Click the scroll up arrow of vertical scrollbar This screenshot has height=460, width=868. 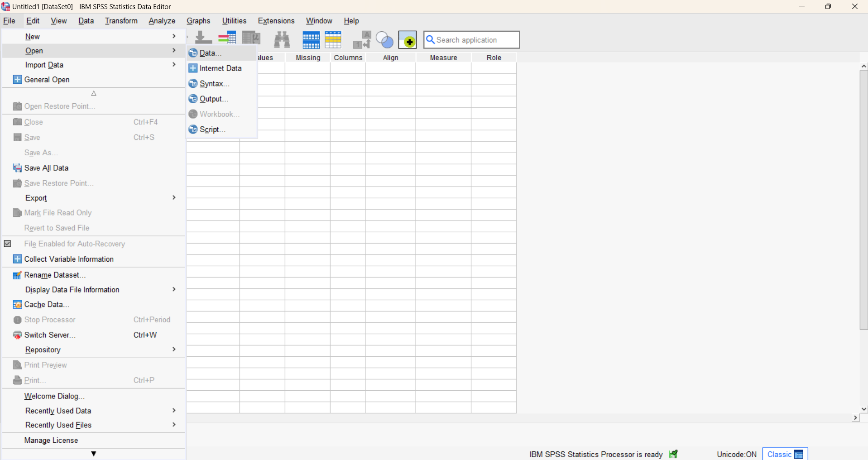click(x=864, y=66)
